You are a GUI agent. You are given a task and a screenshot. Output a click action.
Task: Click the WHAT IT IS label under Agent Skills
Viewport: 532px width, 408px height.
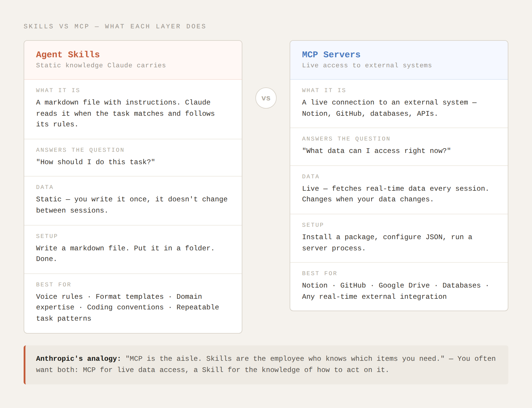(x=58, y=90)
